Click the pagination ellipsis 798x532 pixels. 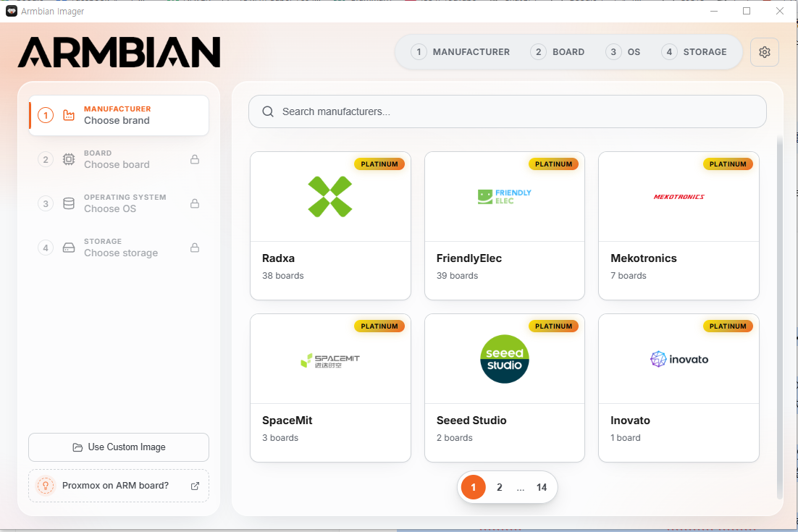pos(520,488)
